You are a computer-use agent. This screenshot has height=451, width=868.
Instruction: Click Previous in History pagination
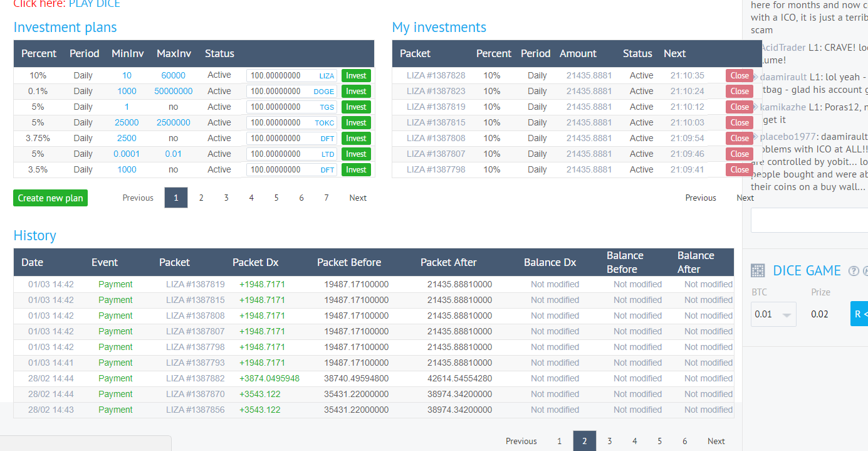(521, 441)
